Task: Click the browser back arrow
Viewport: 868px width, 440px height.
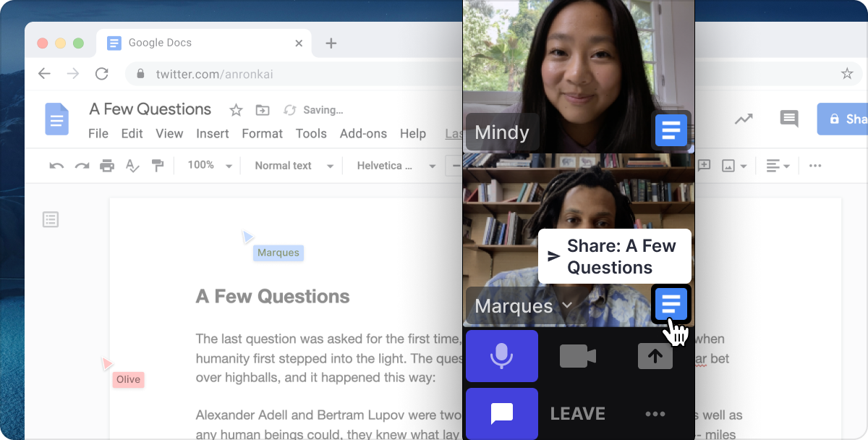Action: (x=44, y=74)
